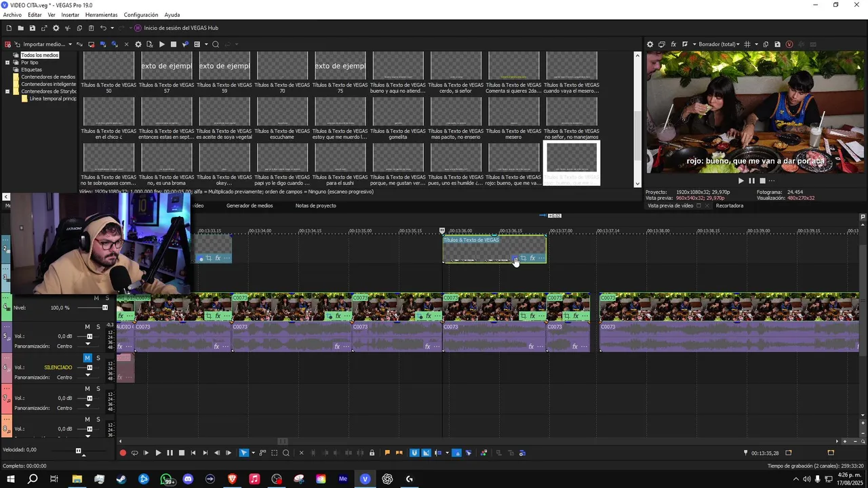The image size is (868, 488).
Task: Toggle Loop Playback in transport bar
Action: point(135,453)
